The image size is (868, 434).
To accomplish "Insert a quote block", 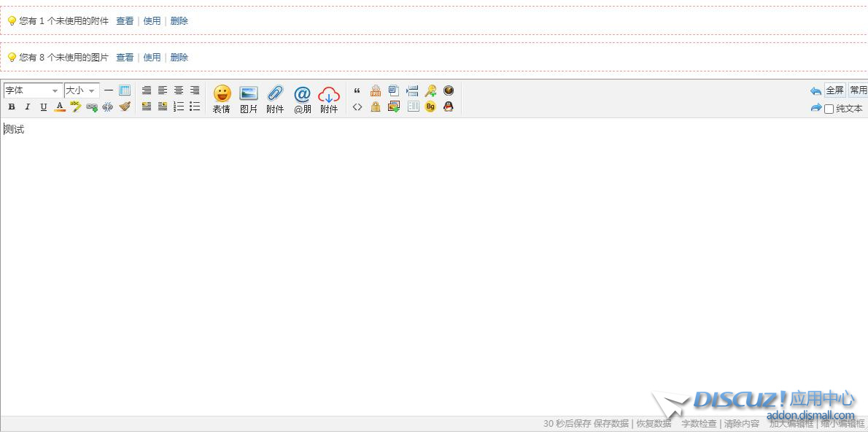I will click(357, 91).
